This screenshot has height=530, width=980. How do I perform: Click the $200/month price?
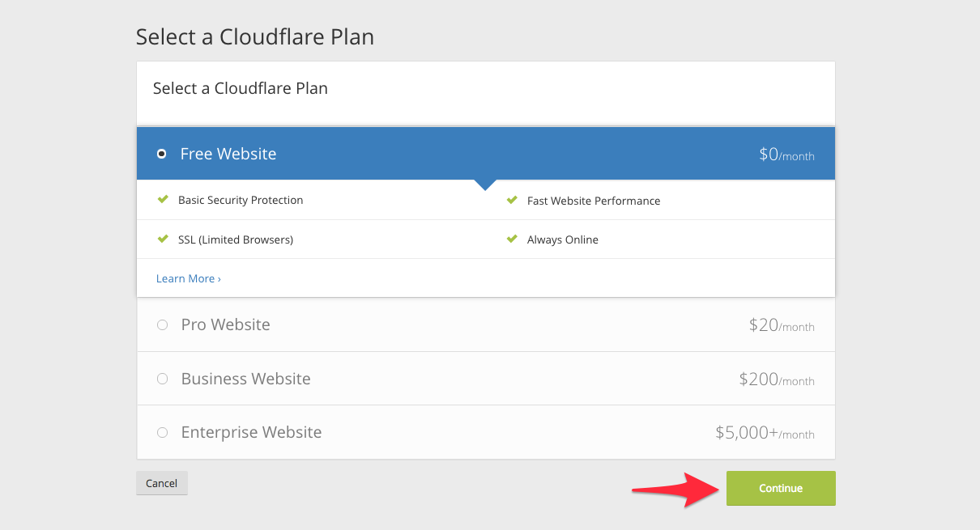tap(777, 379)
